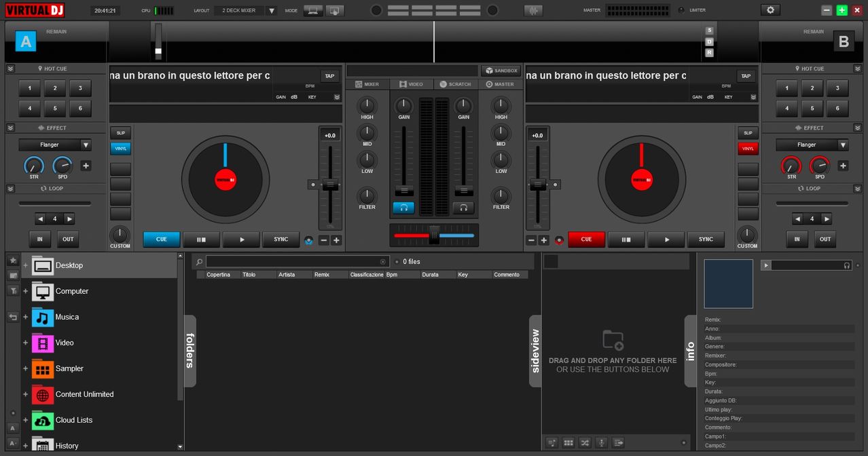This screenshot has height=456, width=868.
Task: Click the Sampler folder icon
Action: pos(43,368)
